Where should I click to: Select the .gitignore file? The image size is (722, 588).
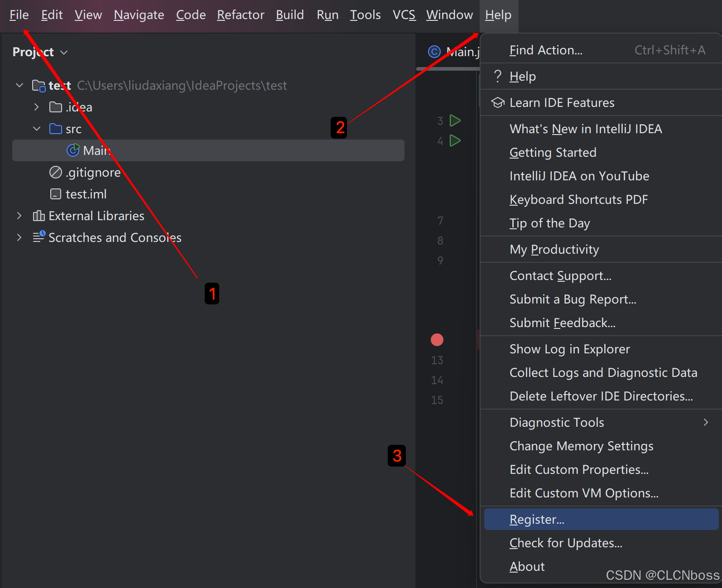click(x=93, y=172)
